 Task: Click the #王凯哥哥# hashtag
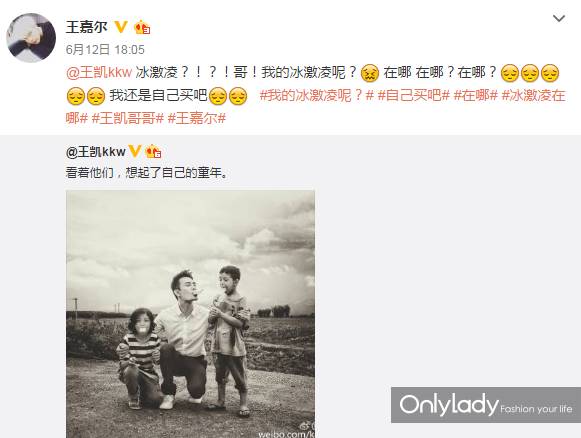tap(127, 119)
